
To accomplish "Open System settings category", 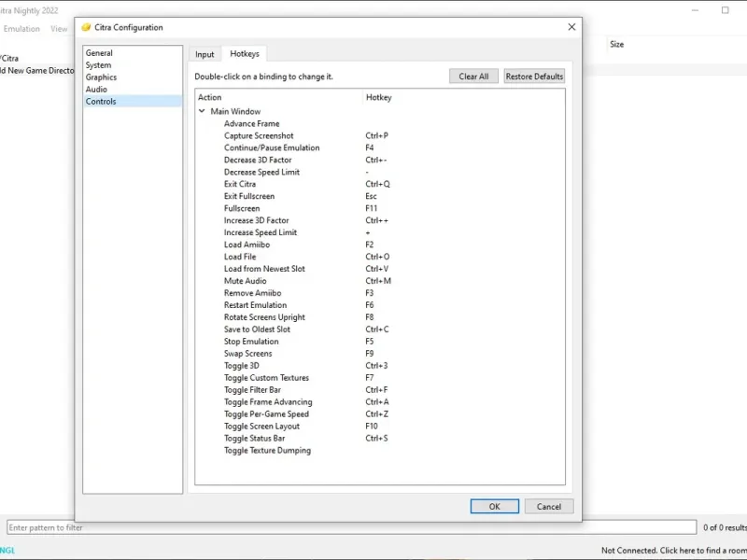I will (x=133, y=64).
